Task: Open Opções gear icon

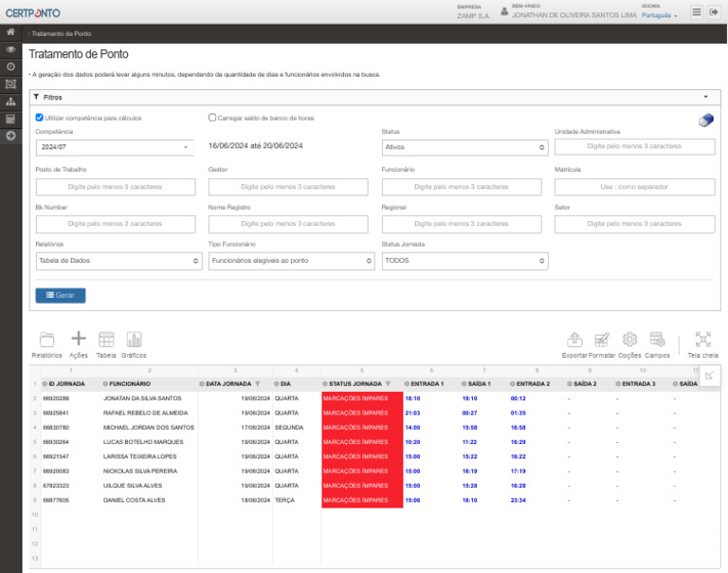Action: tap(629, 340)
